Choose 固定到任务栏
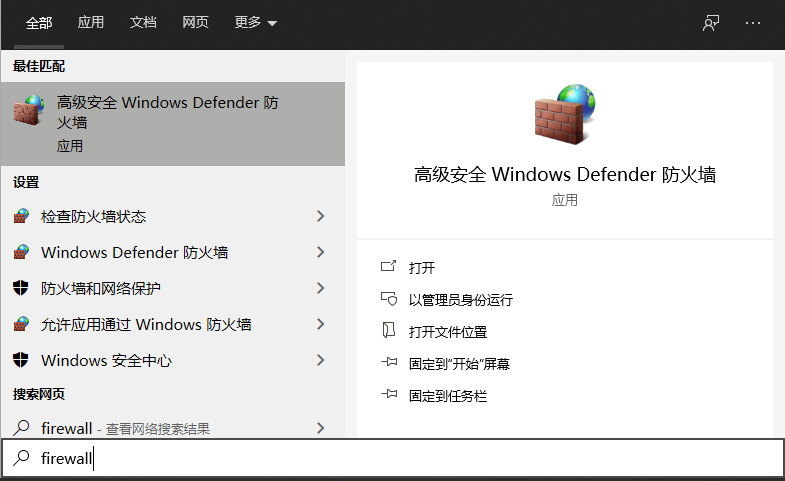 tap(448, 396)
